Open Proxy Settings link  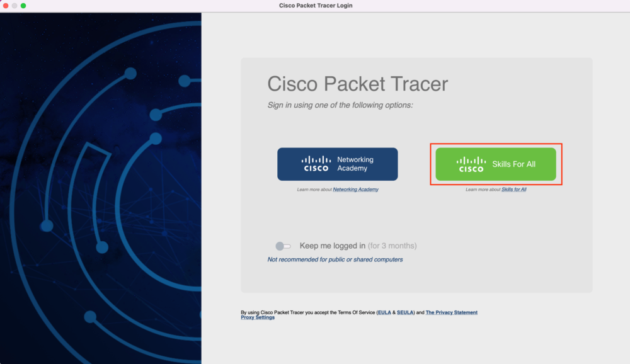tap(258, 317)
